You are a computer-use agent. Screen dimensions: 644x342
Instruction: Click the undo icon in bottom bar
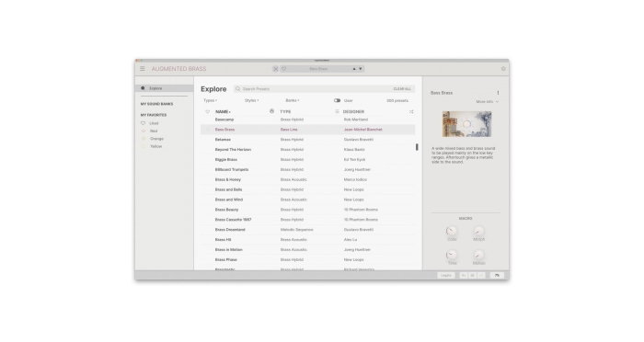pos(464,276)
